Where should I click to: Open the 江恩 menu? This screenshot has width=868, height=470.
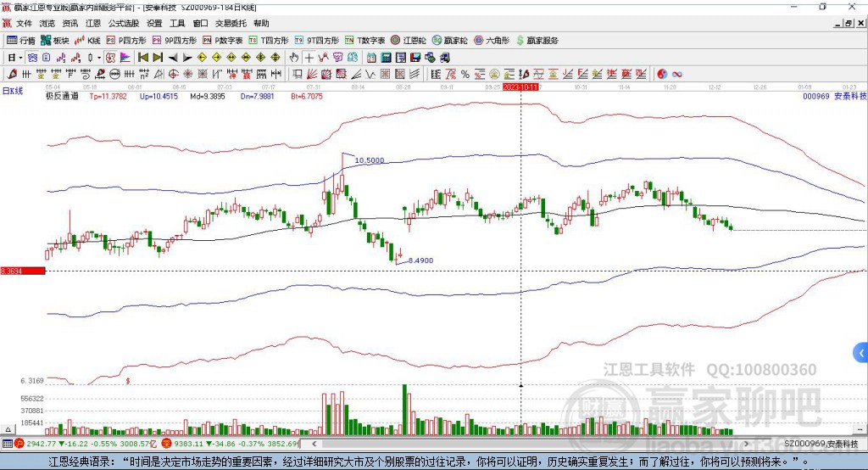coord(93,23)
